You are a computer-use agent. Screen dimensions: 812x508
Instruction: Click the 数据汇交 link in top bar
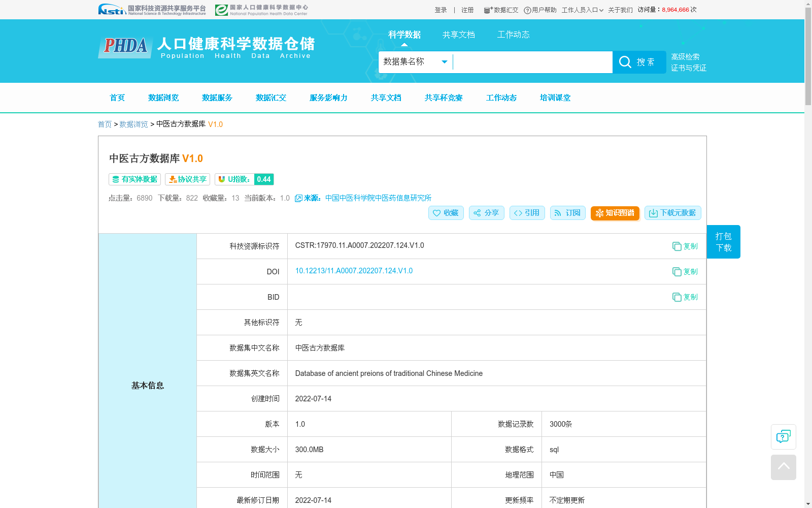[x=501, y=10]
